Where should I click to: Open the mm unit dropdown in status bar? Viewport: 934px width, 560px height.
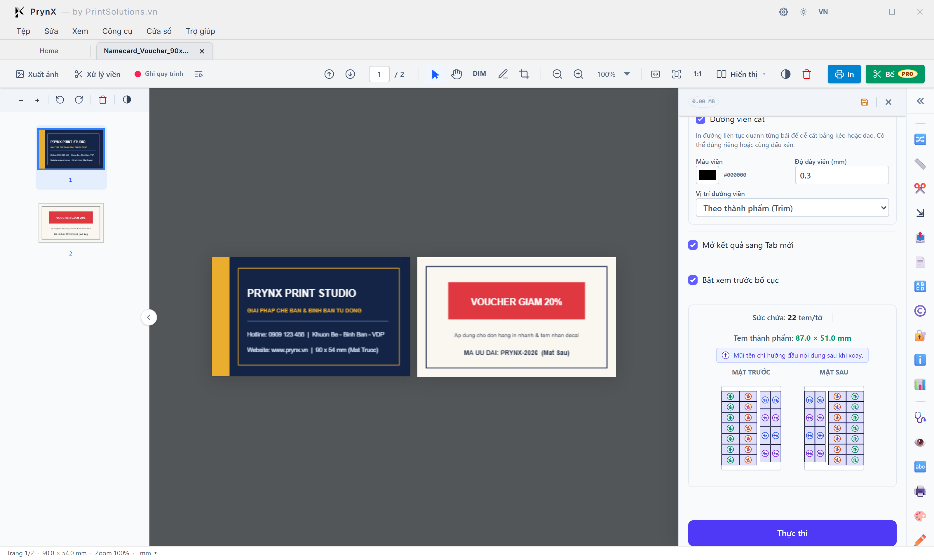[x=148, y=553]
